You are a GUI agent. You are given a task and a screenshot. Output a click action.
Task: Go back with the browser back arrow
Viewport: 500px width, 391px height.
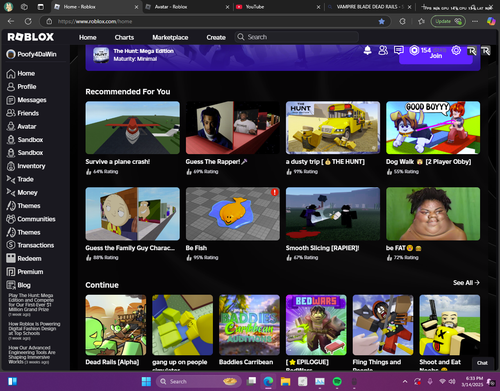coord(11,21)
